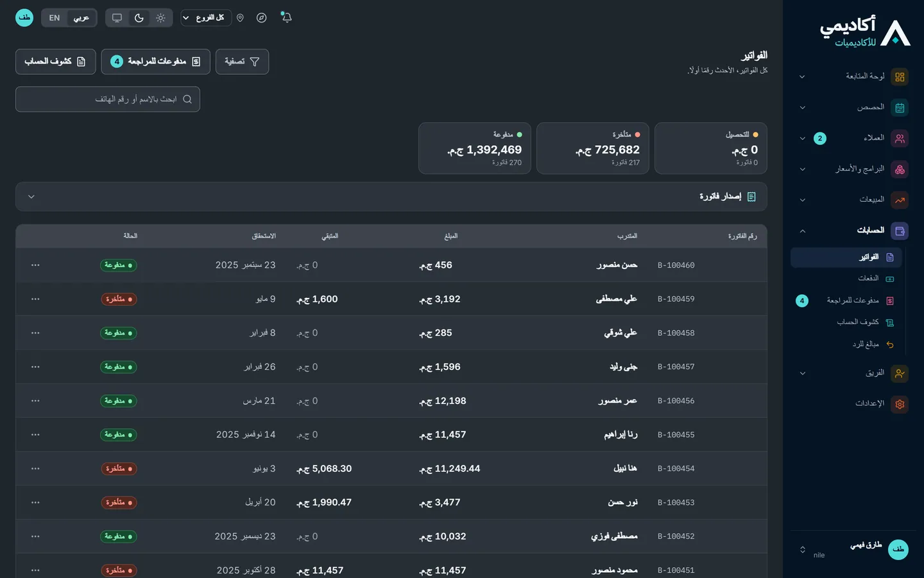Open row actions for invoice B-100452
The image size is (924, 578).
point(35,536)
